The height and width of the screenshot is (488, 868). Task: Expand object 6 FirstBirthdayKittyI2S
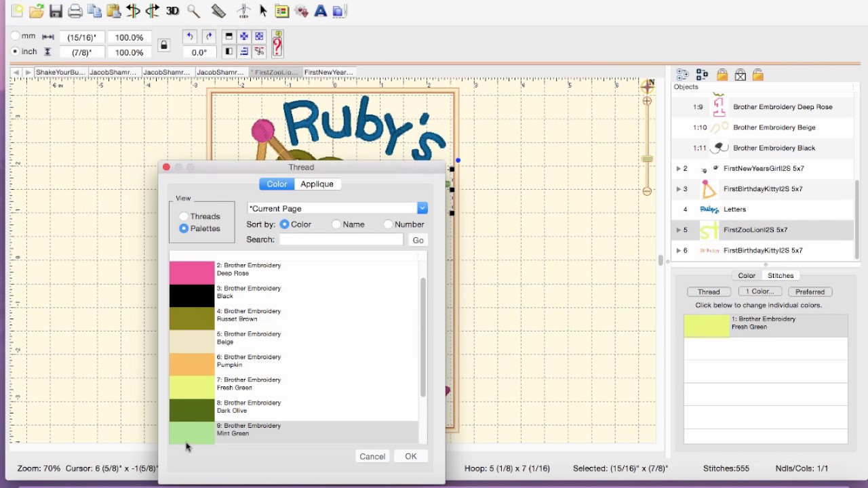tap(678, 250)
